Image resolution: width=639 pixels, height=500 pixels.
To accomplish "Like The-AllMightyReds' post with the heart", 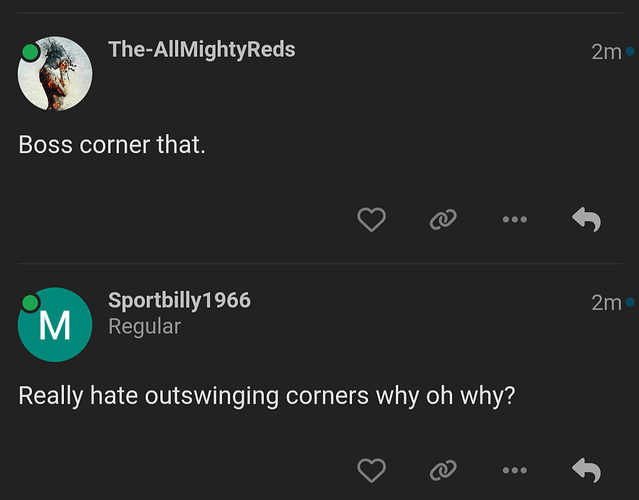I will coord(371,219).
